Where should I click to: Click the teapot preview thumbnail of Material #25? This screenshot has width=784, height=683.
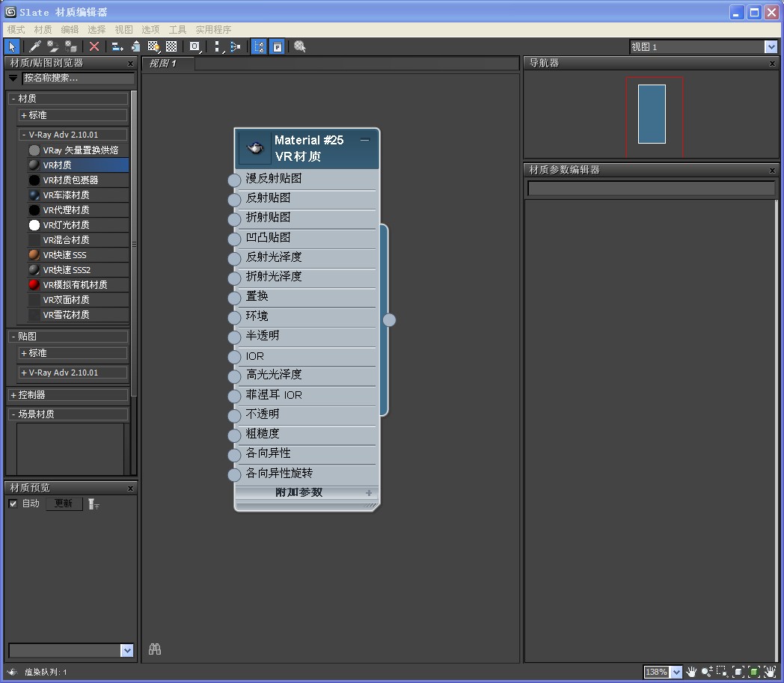[255, 148]
